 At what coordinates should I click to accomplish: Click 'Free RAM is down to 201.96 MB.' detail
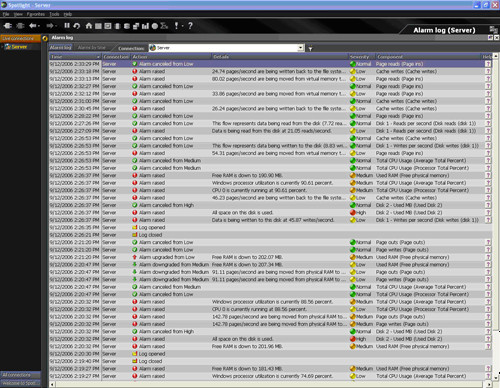[248, 346]
